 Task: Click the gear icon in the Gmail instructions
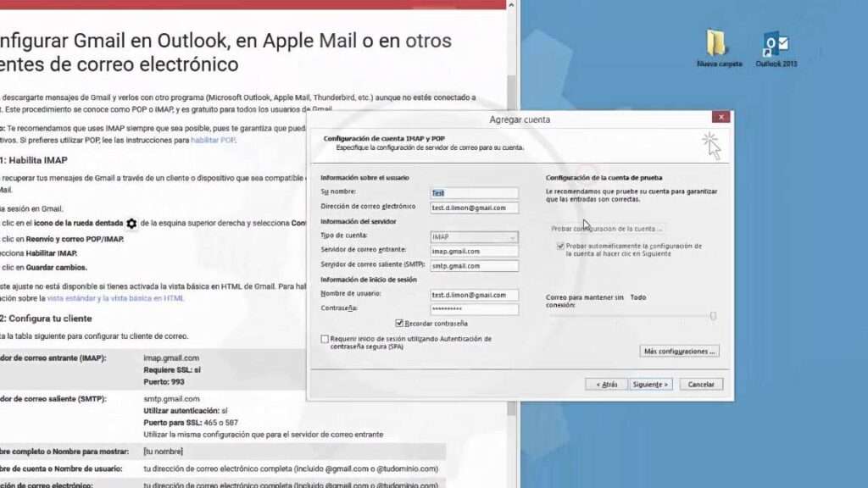131,223
